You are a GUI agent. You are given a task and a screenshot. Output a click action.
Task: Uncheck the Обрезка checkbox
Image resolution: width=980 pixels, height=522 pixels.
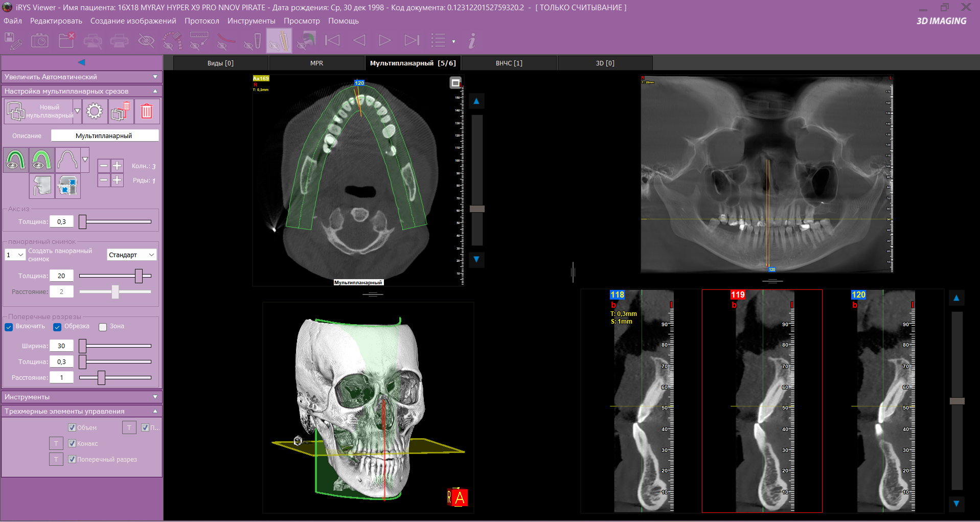click(x=57, y=327)
